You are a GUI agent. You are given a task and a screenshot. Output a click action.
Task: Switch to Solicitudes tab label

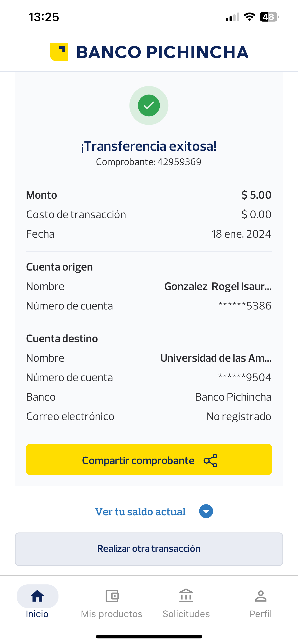click(186, 614)
